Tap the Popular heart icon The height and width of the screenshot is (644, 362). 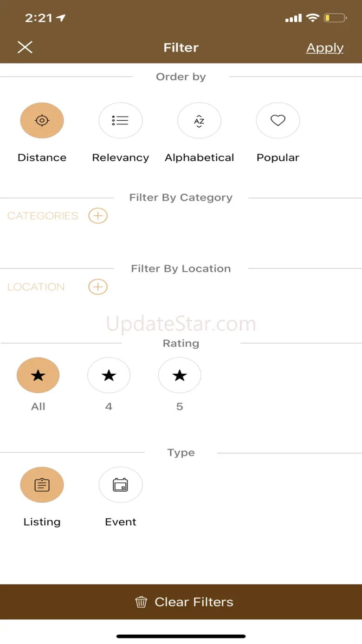(x=278, y=121)
